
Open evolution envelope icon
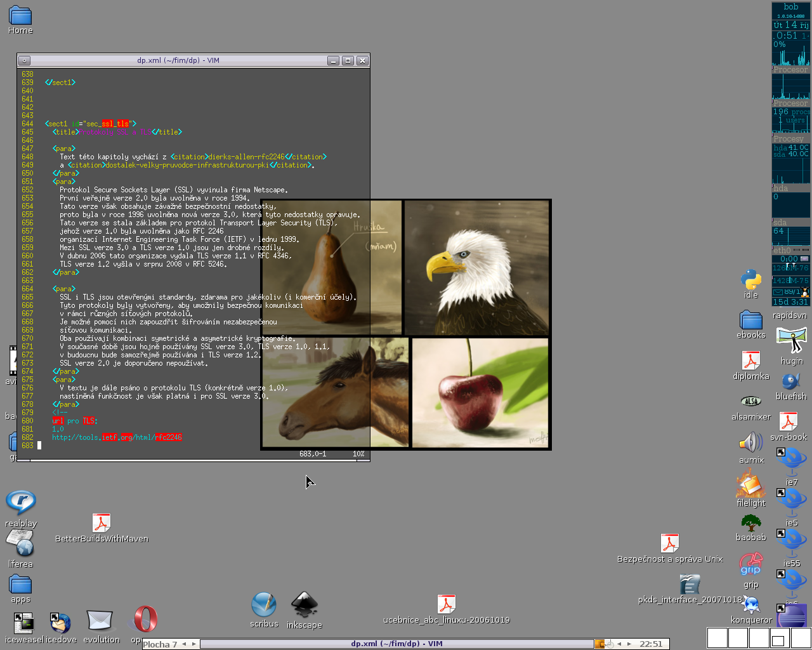(100, 621)
